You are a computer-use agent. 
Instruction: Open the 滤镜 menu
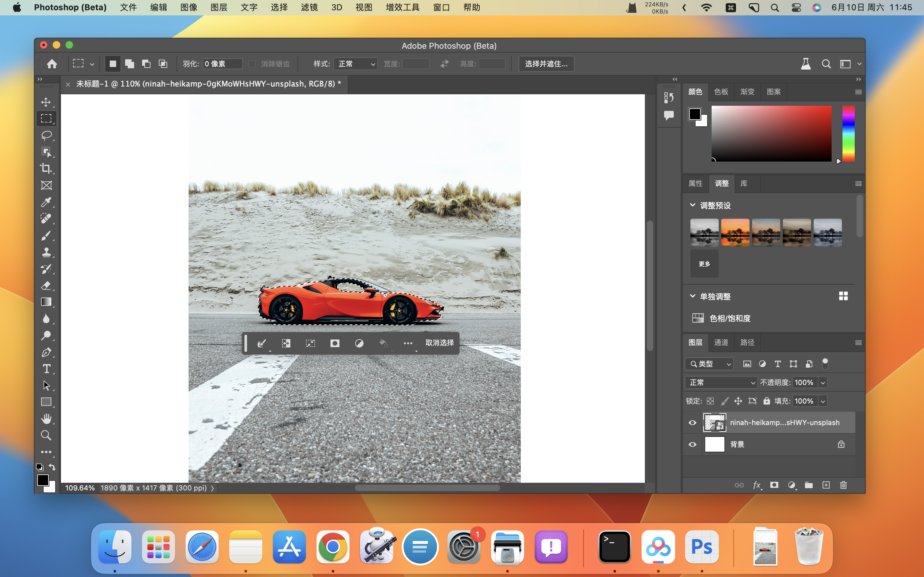[309, 8]
